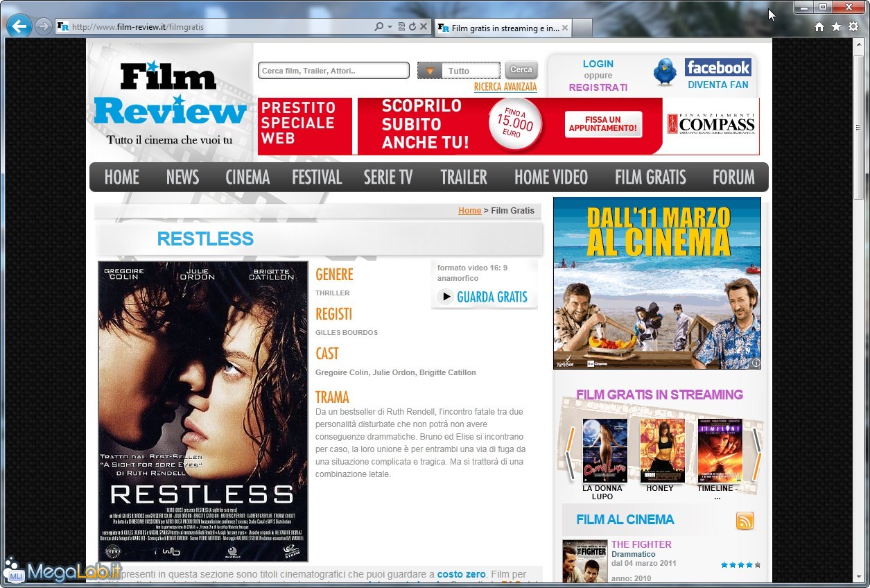Stop loading with the X in address bar
This screenshot has width=870, height=588.
pyautogui.click(x=424, y=27)
